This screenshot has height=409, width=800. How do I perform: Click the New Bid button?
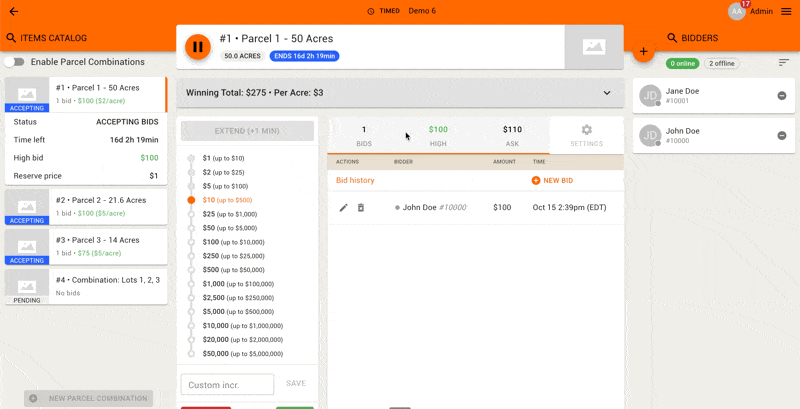552,180
